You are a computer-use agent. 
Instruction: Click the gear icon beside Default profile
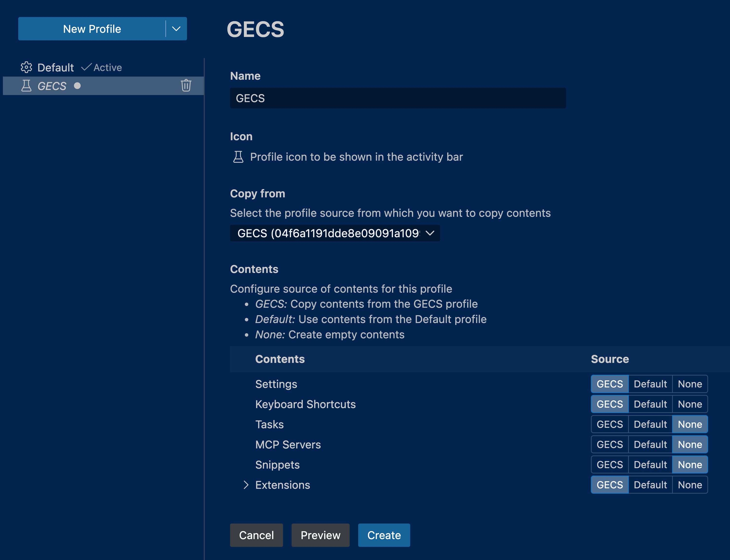tap(26, 67)
